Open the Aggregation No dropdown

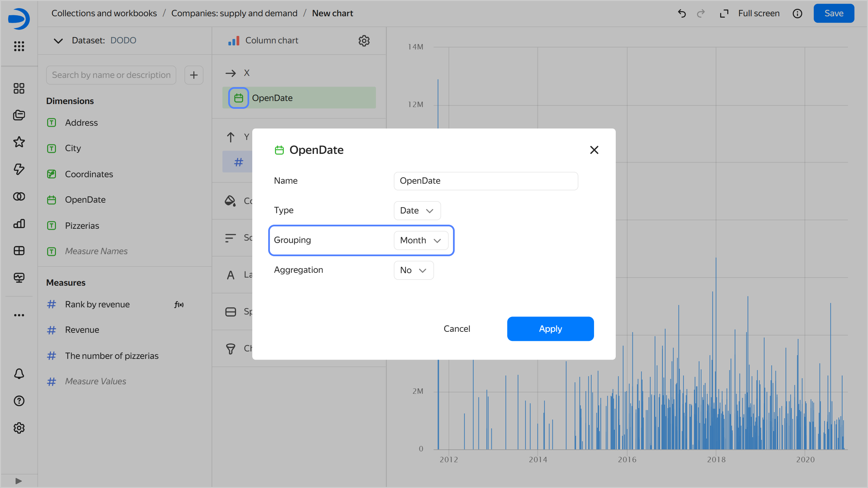coord(413,270)
